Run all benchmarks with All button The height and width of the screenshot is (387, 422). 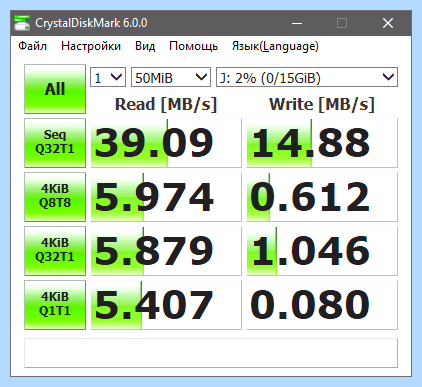(55, 89)
